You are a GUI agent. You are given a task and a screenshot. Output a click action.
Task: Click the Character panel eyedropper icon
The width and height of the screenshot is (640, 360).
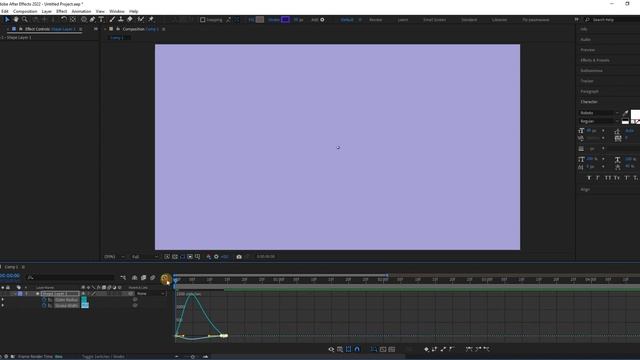pyautogui.click(x=626, y=113)
